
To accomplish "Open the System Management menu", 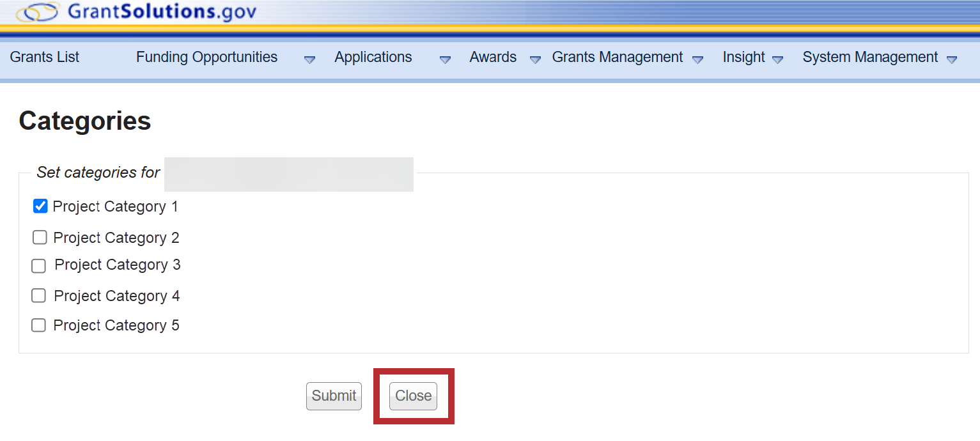I will pos(870,58).
